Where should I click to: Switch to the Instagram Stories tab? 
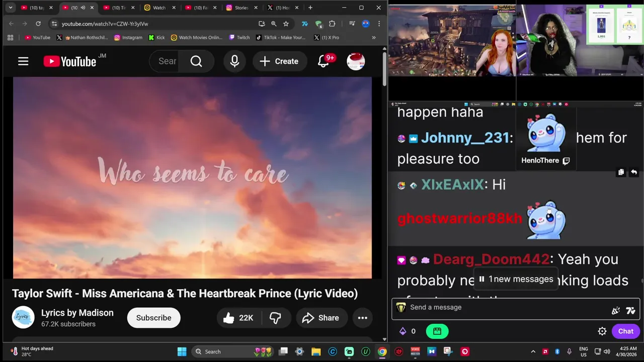pyautogui.click(x=242, y=8)
